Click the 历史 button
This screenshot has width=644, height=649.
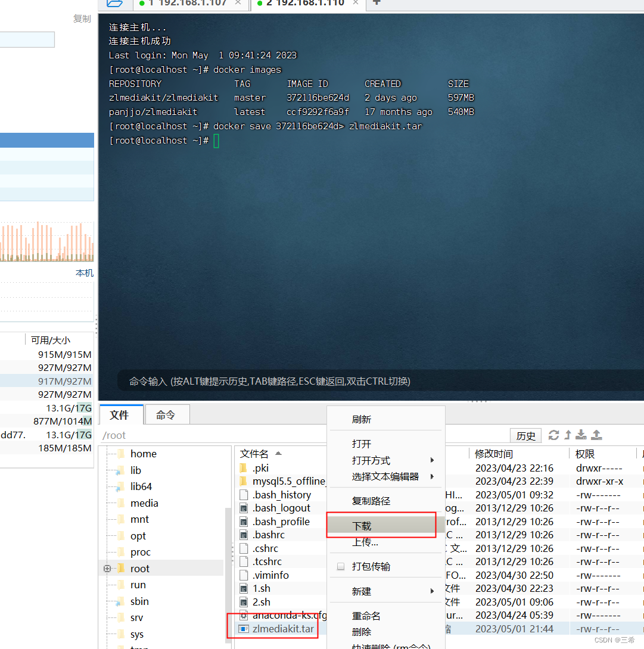[x=525, y=435]
